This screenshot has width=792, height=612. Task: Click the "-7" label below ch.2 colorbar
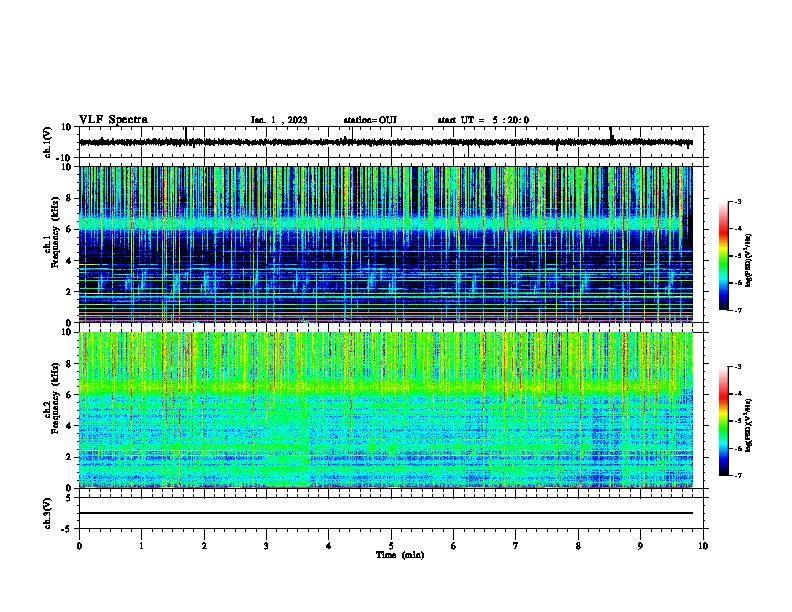pyautogui.click(x=737, y=475)
